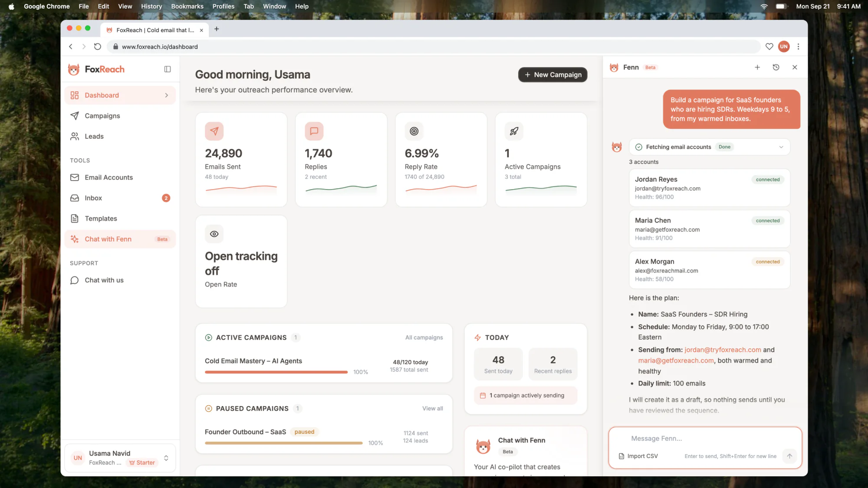868x488 pixels.
Task: Select the Jordan Reyes account card
Action: [710, 188]
